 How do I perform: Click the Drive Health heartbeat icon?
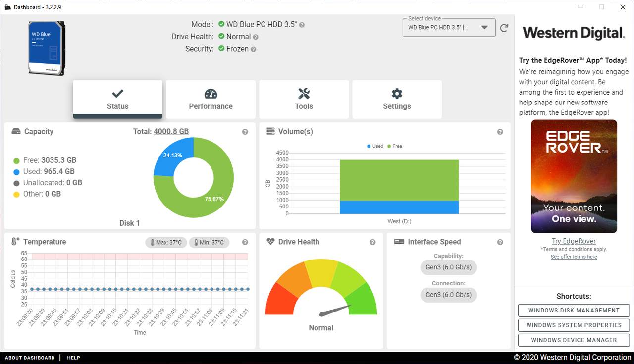(270, 242)
